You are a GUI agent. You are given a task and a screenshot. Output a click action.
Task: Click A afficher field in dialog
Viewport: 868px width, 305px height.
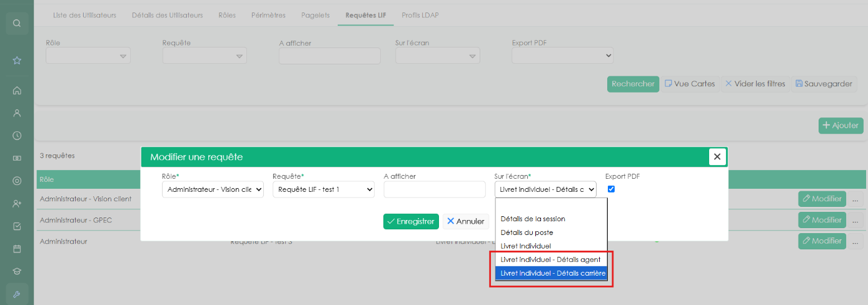(x=435, y=189)
